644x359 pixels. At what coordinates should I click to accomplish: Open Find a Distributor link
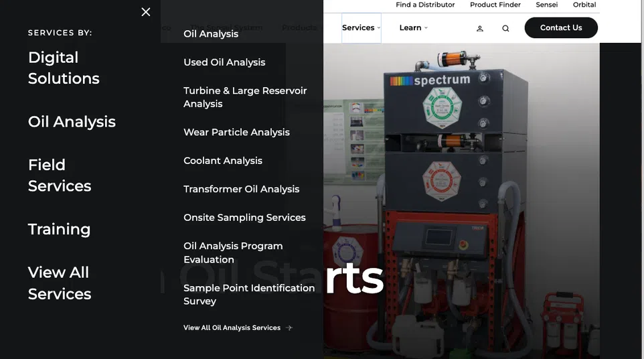pos(425,5)
